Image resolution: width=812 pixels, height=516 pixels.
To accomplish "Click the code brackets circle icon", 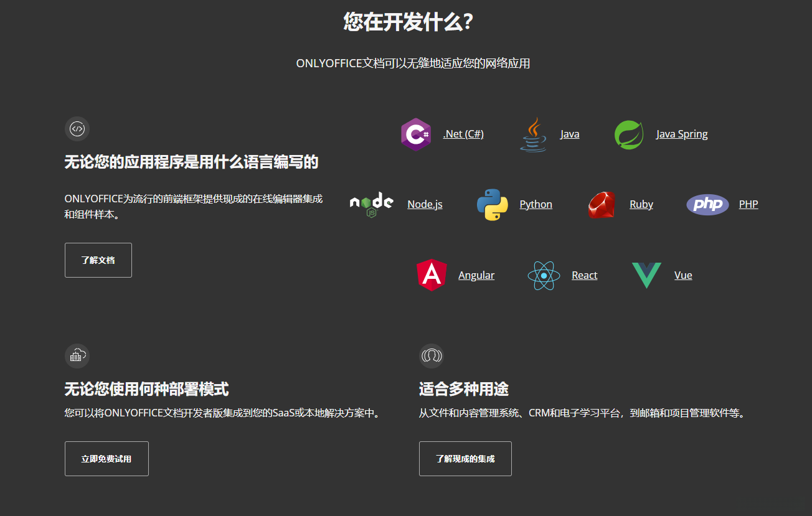I will tap(77, 129).
